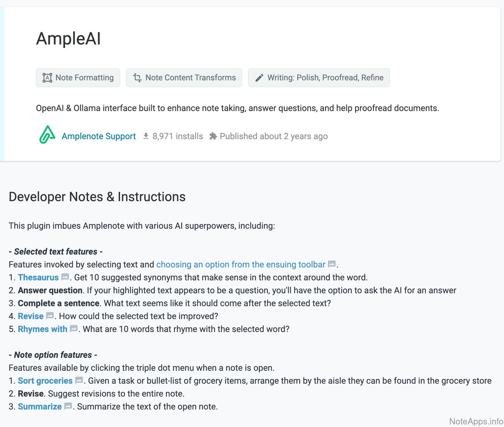Click the AmpleAI plugin title
The image size is (504, 427).
point(68,38)
